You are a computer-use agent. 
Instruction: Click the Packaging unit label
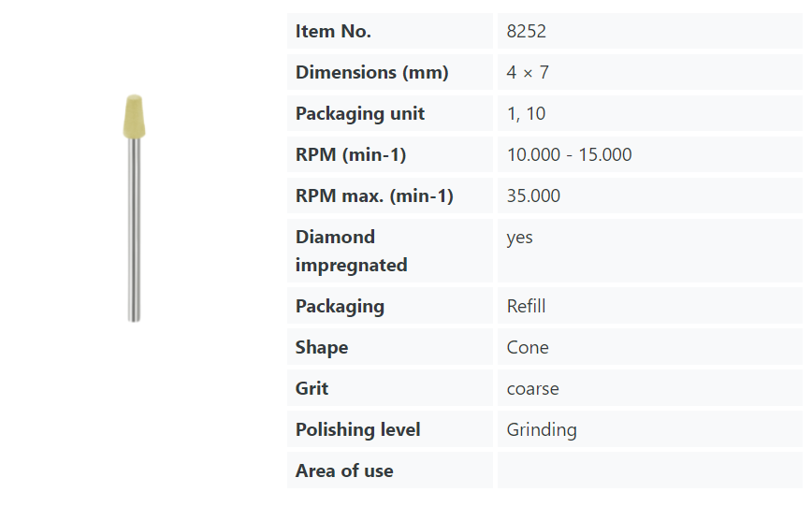tap(360, 113)
